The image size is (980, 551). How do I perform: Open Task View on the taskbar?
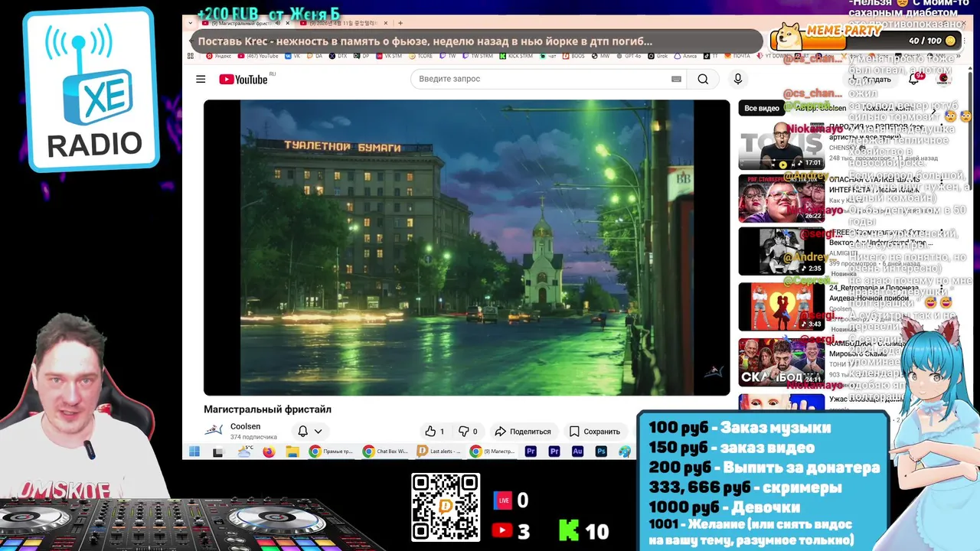tap(218, 452)
